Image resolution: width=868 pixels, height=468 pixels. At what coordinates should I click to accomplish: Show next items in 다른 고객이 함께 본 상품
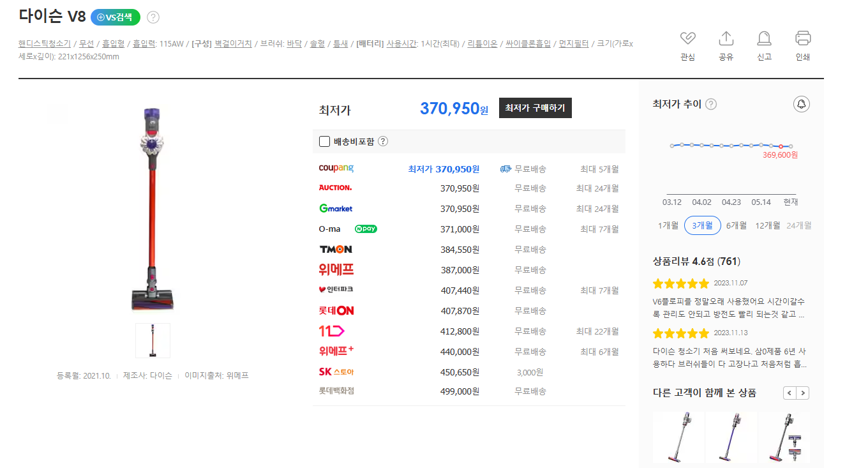point(803,393)
